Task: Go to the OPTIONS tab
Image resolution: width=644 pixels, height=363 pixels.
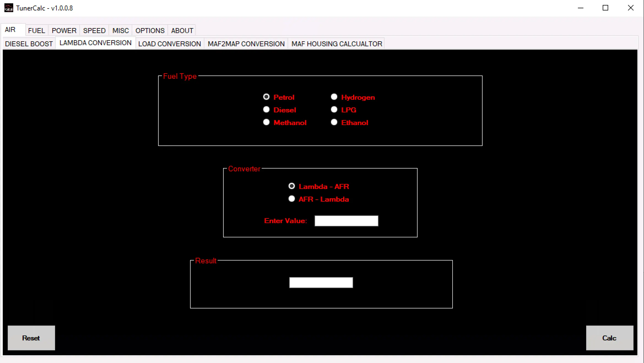Action: [x=150, y=31]
